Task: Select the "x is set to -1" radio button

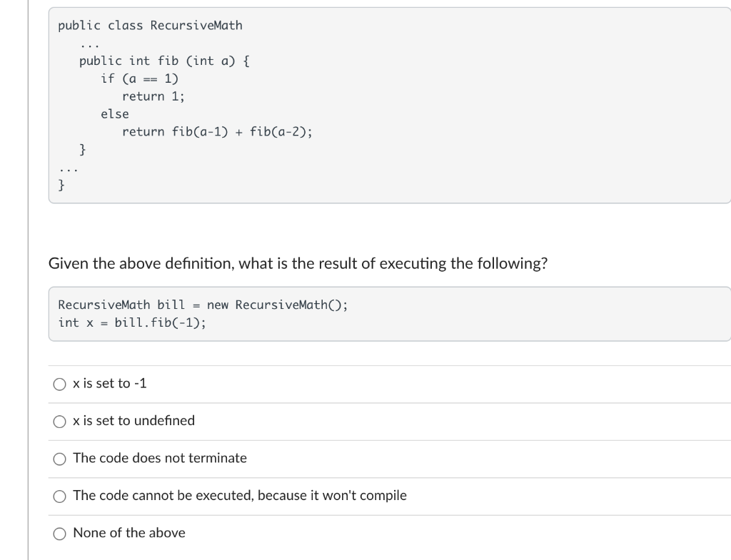Action: point(59,385)
